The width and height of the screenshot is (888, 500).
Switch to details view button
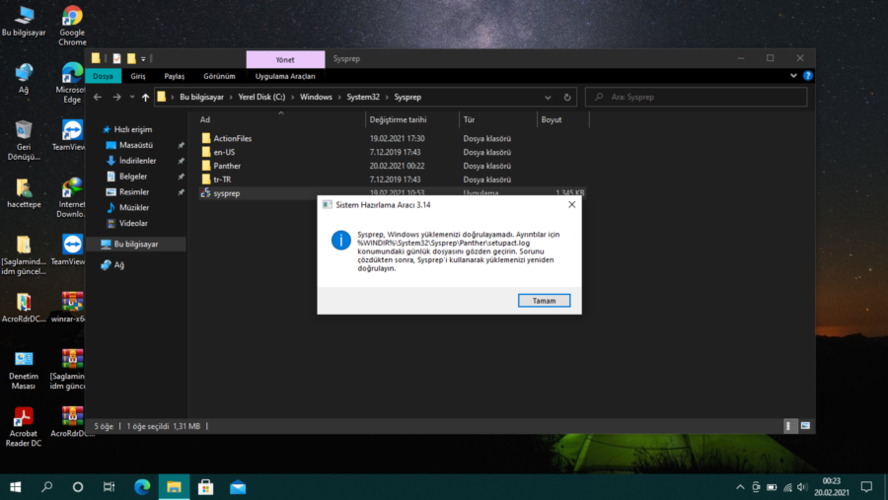788,426
